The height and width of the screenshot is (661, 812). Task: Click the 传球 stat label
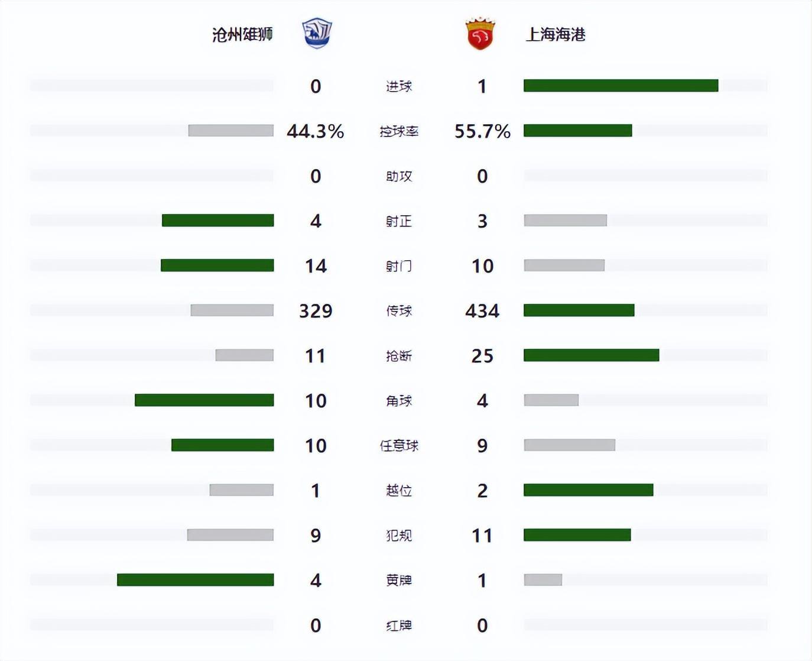pos(399,311)
